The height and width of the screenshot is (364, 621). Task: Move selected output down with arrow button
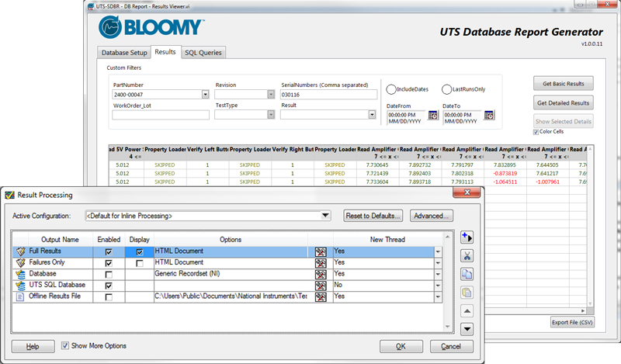(x=467, y=329)
